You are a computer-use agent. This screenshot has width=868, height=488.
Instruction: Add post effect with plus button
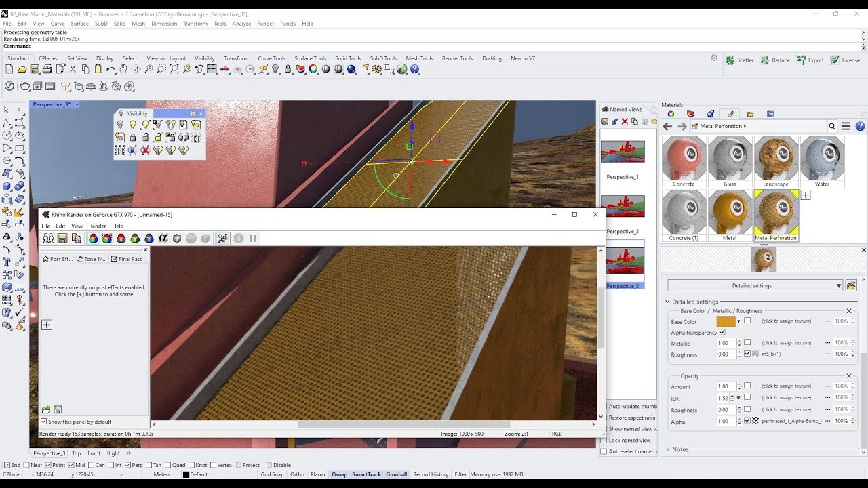47,325
